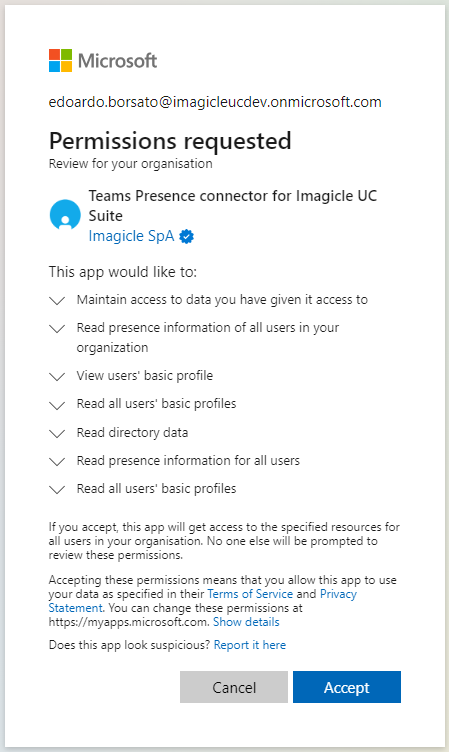
Task: Click the Show details link
Action: pos(246,622)
